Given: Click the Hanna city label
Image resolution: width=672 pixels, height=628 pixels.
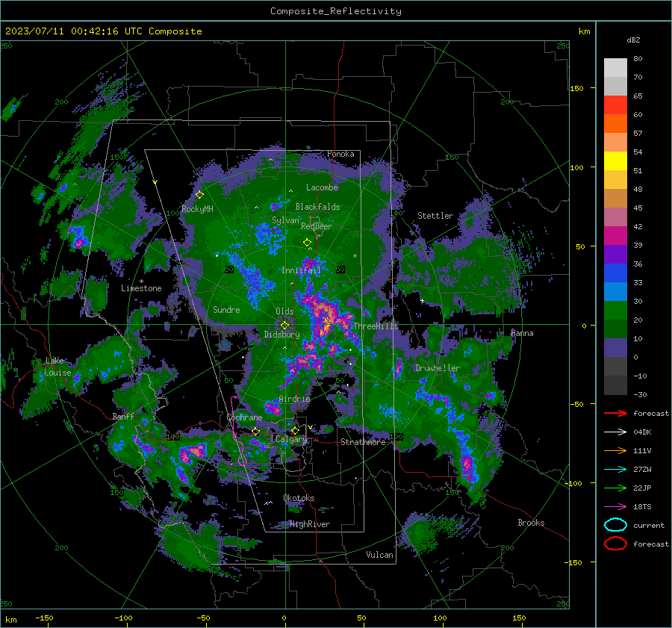Looking at the screenshot, I should coord(522,333).
